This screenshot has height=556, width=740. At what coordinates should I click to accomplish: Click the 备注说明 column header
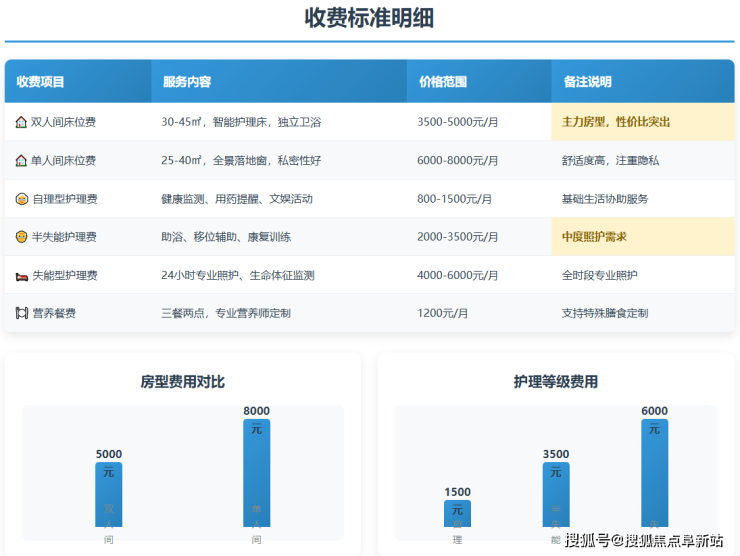coord(586,82)
